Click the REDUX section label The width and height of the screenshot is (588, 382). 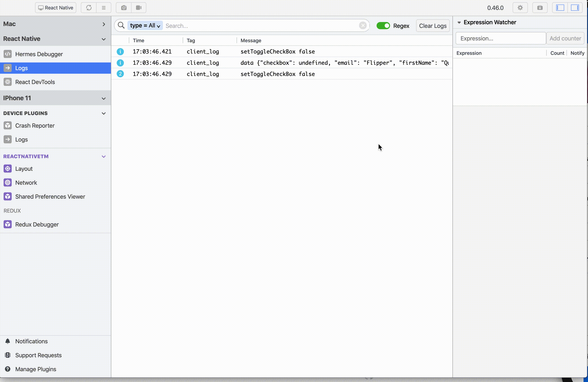click(12, 211)
